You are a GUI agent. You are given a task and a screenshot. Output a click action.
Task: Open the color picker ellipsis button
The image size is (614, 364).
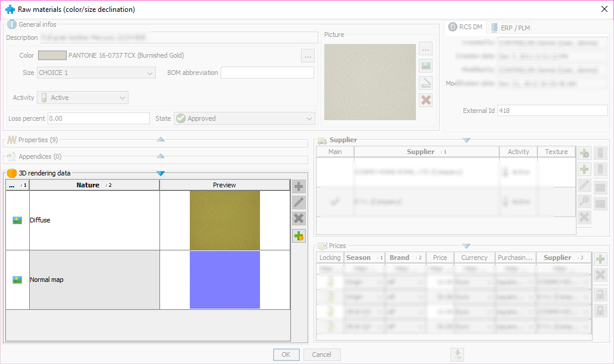[x=308, y=56]
